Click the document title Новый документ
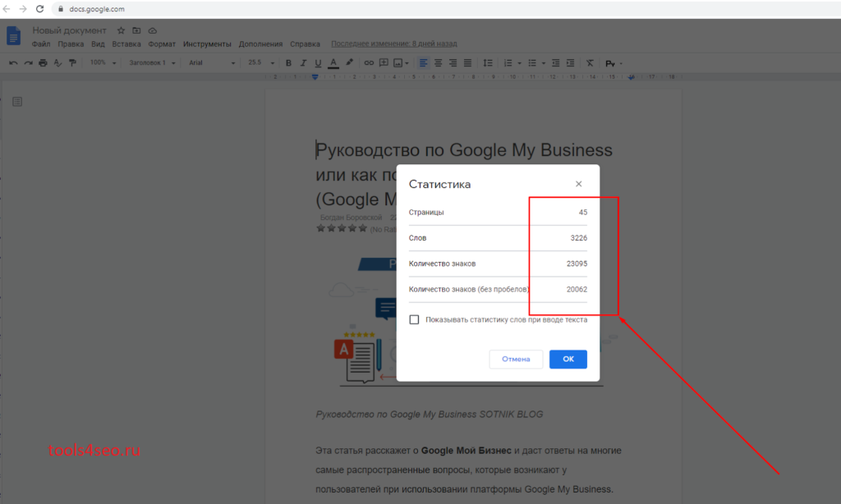The width and height of the screenshot is (841, 504). [x=69, y=30]
